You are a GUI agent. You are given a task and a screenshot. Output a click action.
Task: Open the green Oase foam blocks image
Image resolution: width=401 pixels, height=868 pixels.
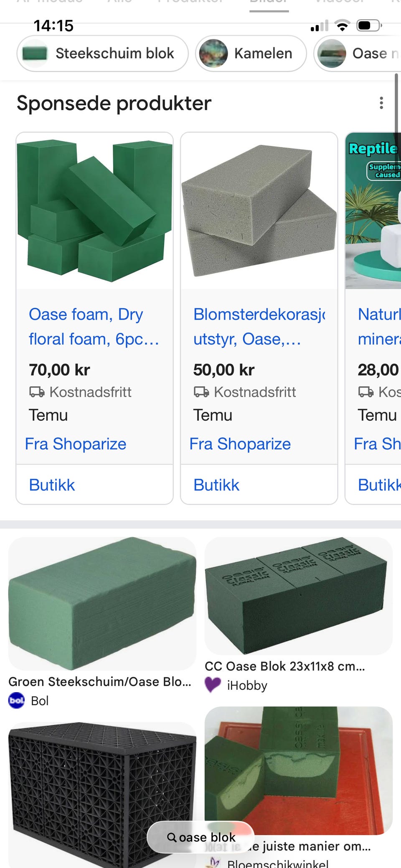point(94,211)
